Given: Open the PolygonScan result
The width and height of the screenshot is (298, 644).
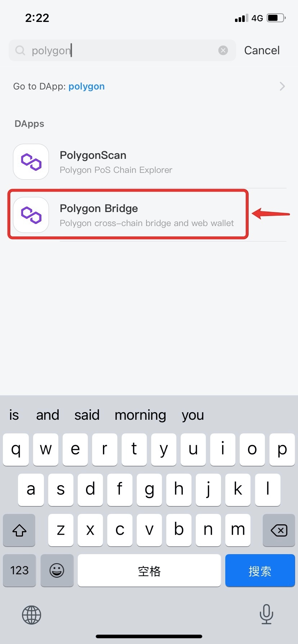Looking at the screenshot, I should (x=116, y=162).
